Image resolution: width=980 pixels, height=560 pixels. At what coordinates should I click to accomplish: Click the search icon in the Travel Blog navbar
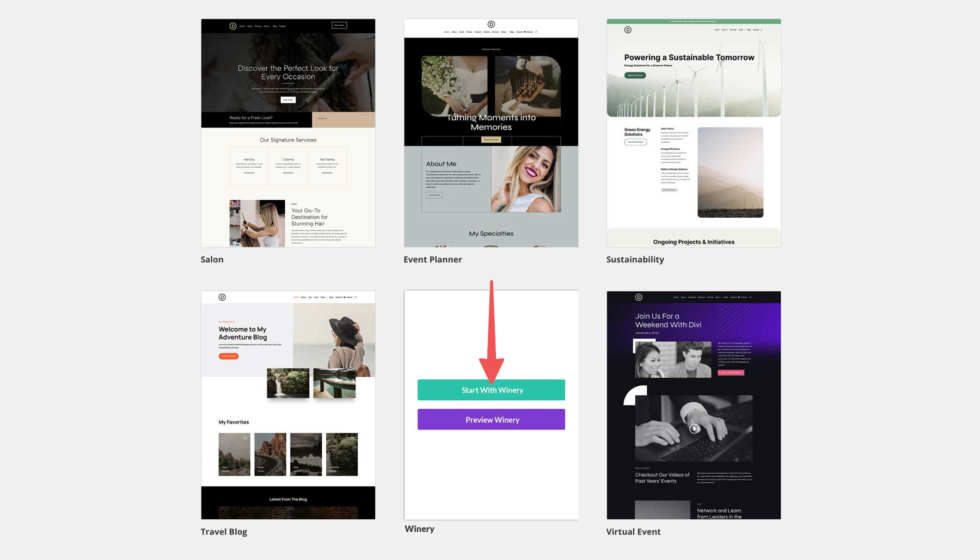(356, 297)
